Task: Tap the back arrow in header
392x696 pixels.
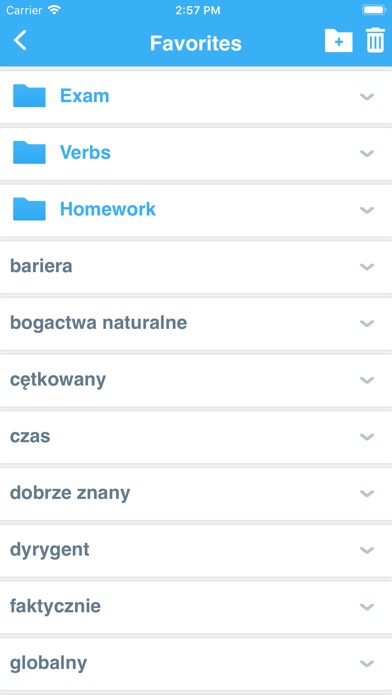Action: pyautogui.click(x=20, y=41)
